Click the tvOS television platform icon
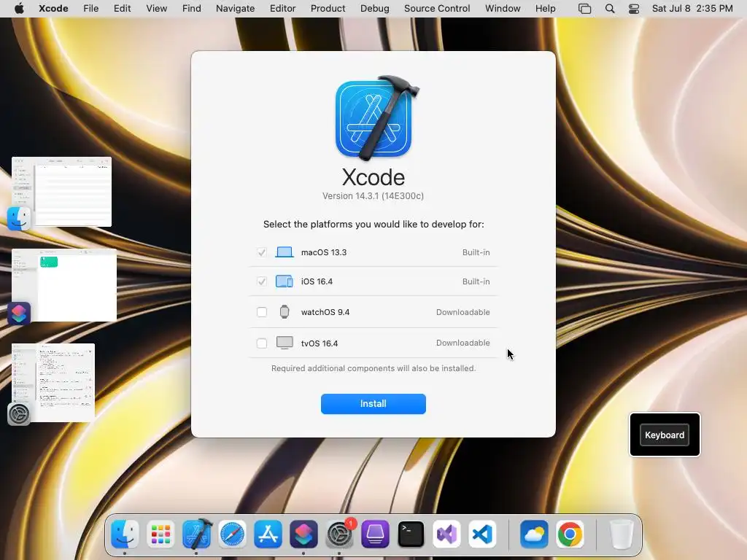 (x=285, y=343)
